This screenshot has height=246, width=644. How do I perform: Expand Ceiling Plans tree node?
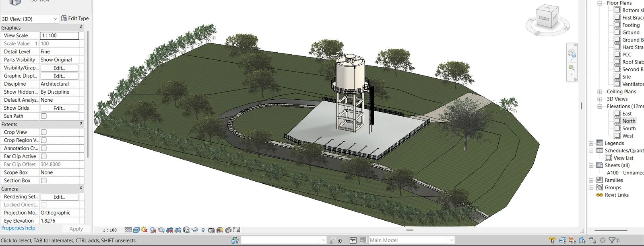tap(600, 92)
